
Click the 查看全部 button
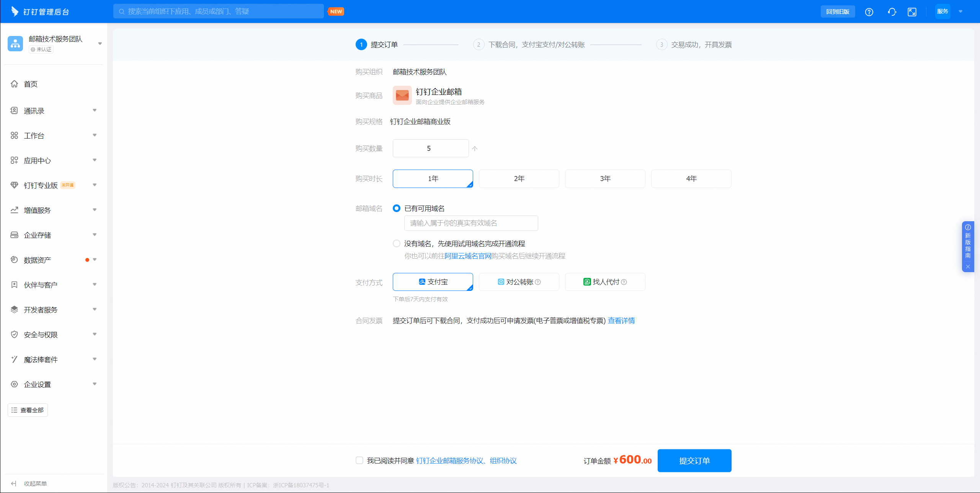pos(28,410)
